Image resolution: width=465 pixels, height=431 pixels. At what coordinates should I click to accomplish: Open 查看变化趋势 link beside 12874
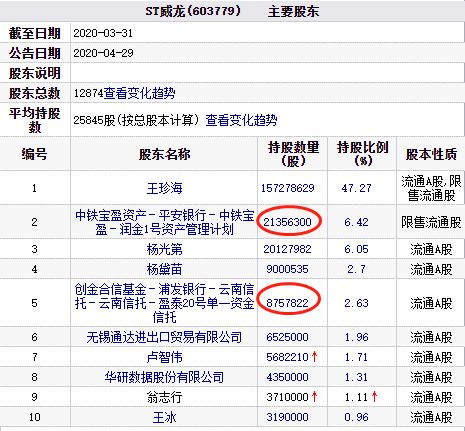[139, 93]
